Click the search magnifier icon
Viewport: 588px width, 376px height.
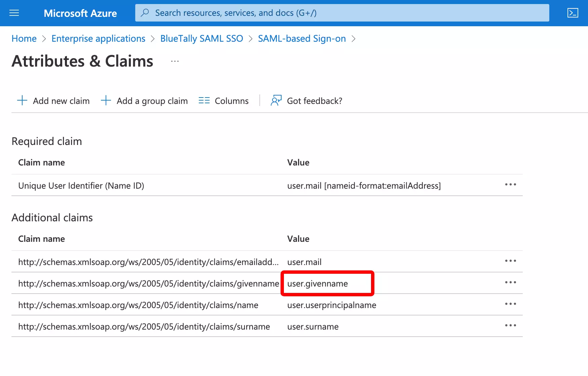[145, 13]
